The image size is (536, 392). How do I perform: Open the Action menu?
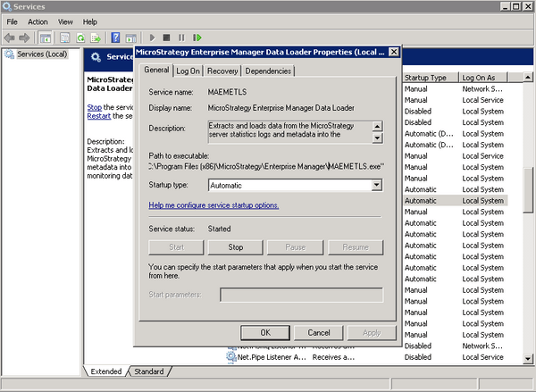coord(38,21)
